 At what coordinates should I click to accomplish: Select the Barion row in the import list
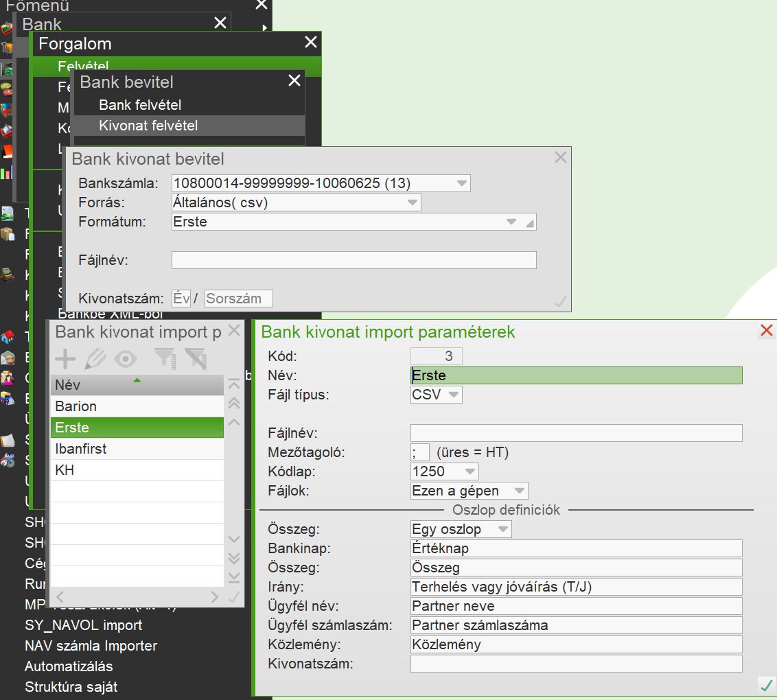pos(137,406)
